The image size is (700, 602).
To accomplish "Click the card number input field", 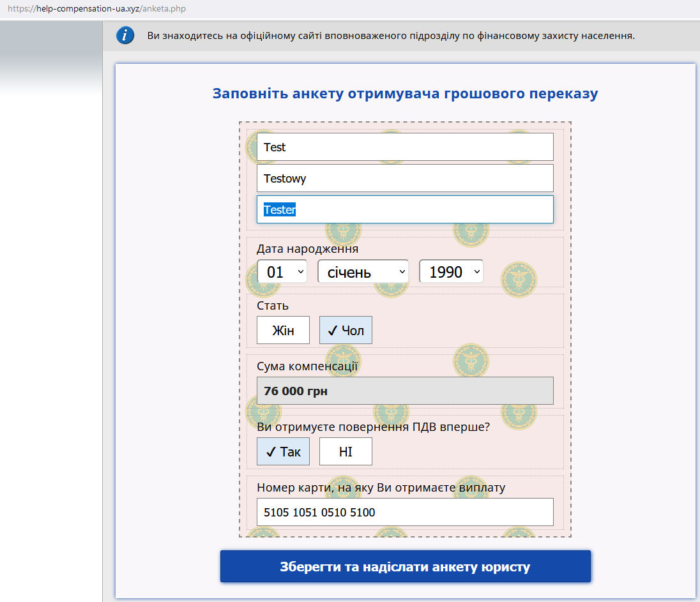I will (x=405, y=512).
